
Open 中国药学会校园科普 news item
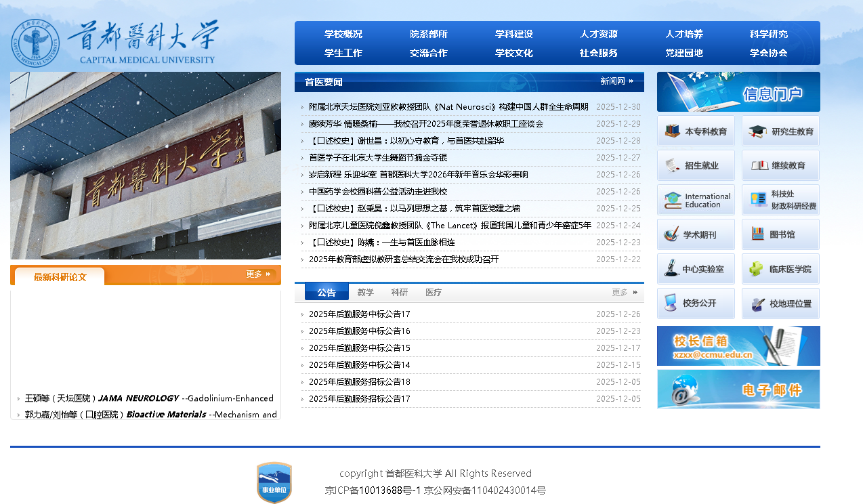point(378,192)
